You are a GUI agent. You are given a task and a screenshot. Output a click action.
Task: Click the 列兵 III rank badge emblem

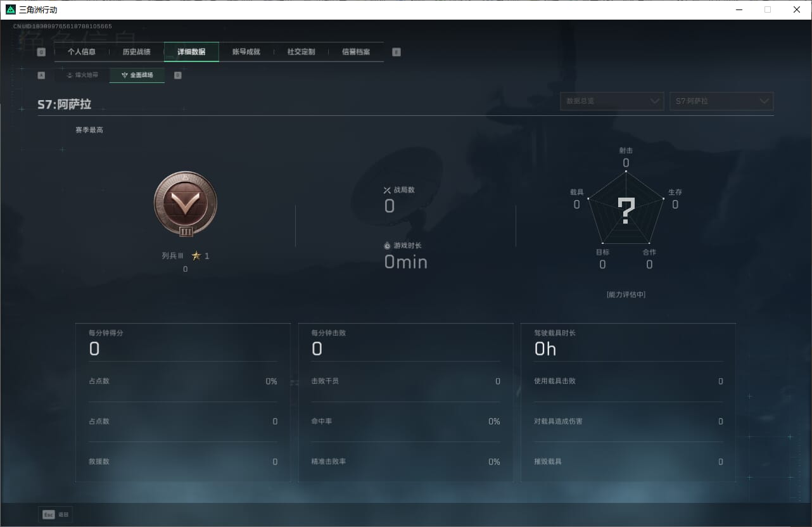(186, 204)
